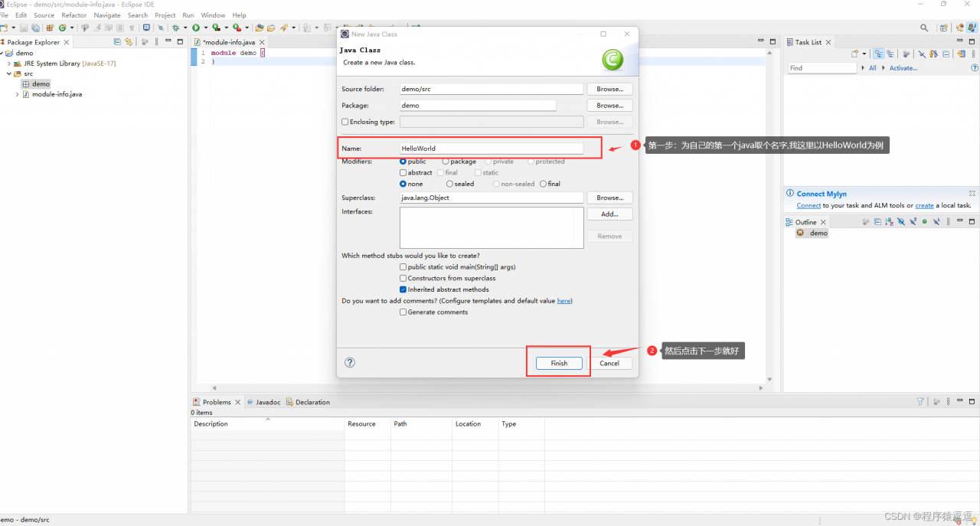Switch to the Javadoc tab
This screenshot has width=980, height=526.
pos(264,402)
